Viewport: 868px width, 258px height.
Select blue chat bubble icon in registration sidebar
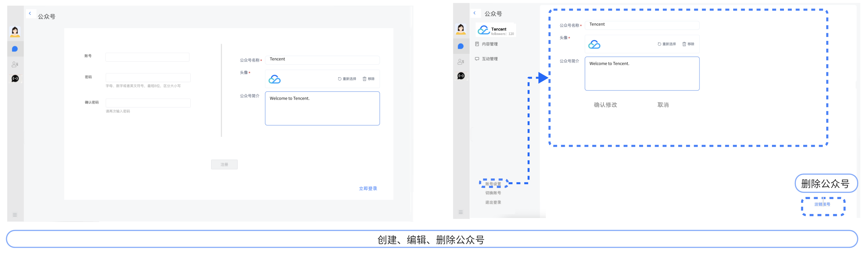(15, 49)
